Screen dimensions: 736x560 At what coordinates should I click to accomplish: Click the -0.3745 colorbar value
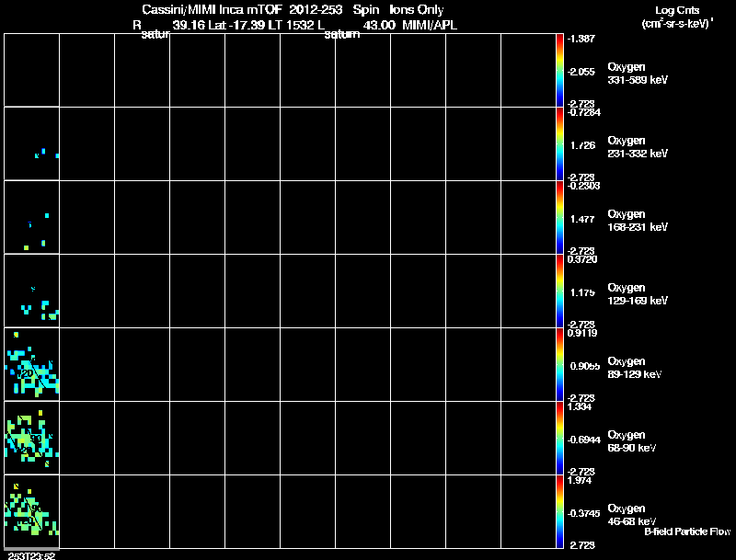pyautogui.click(x=584, y=514)
